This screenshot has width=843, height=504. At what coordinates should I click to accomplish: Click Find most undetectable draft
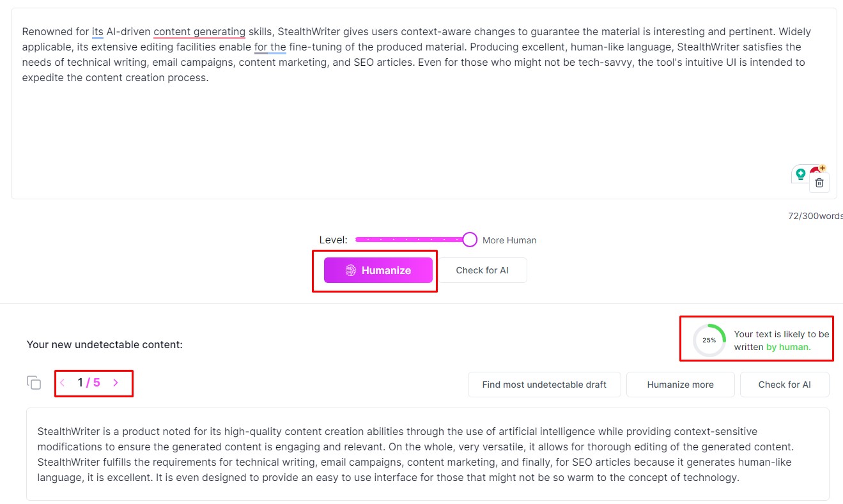(x=544, y=385)
